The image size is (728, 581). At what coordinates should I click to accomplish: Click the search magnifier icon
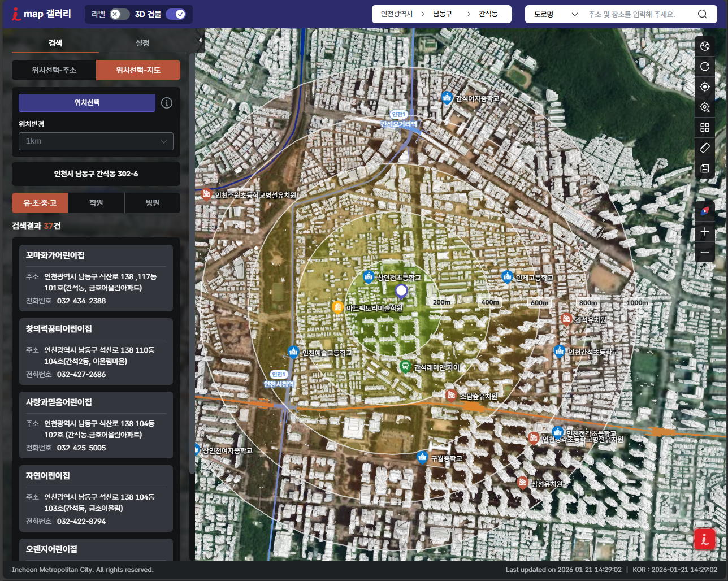pyautogui.click(x=702, y=14)
